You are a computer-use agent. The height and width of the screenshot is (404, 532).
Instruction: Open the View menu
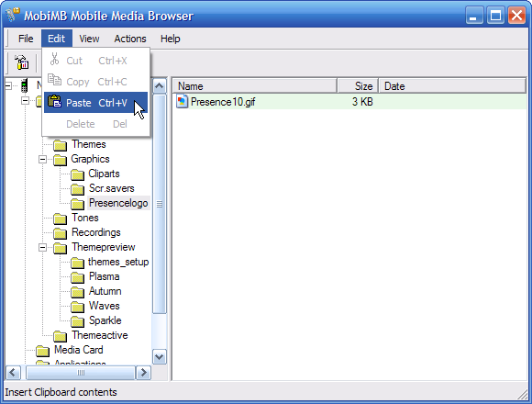click(x=89, y=39)
